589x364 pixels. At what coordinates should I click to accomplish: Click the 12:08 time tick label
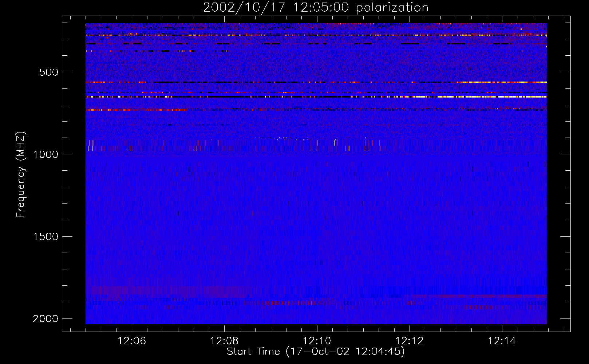pyautogui.click(x=224, y=341)
